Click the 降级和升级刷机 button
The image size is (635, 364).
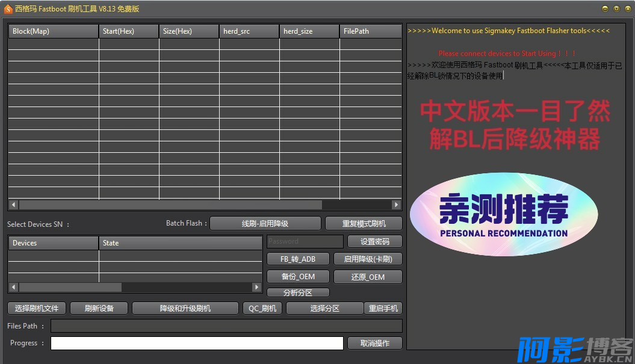click(185, 308)
